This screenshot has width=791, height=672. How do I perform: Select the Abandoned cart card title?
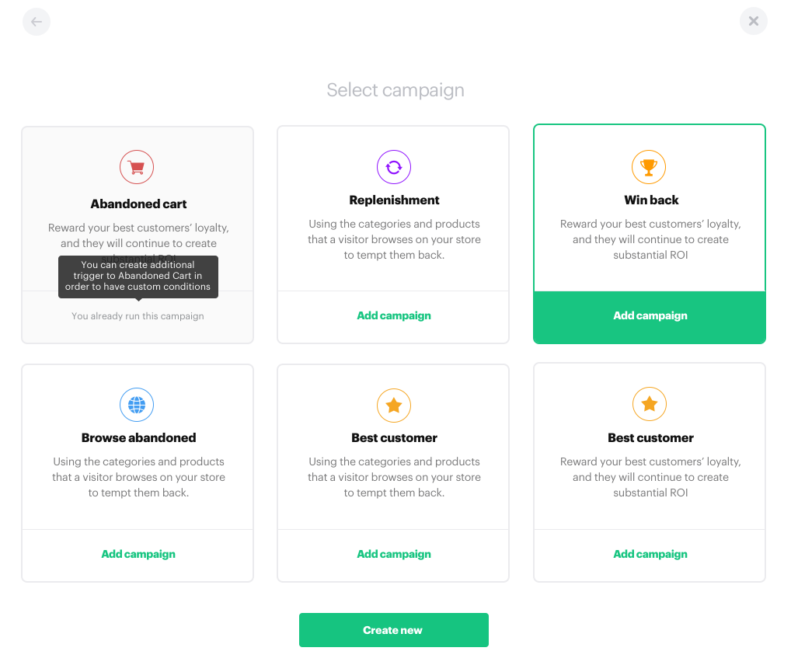point(138,204)
